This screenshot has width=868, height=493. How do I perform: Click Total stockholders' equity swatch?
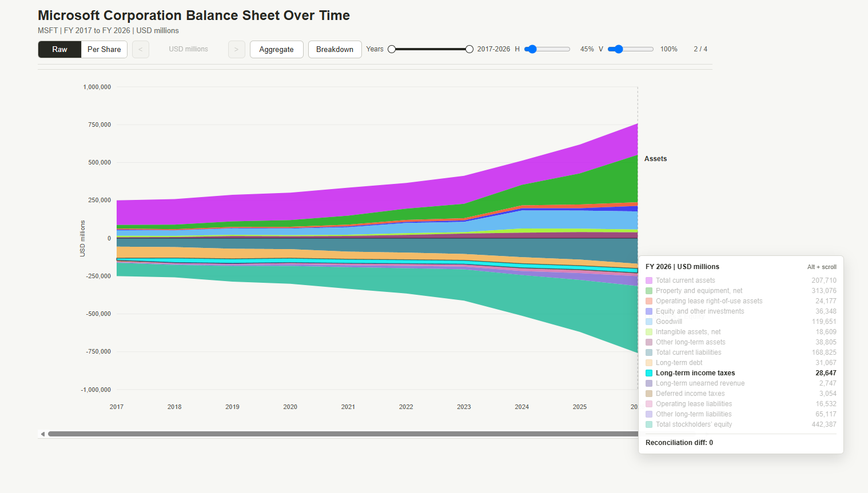coord(649,424)
